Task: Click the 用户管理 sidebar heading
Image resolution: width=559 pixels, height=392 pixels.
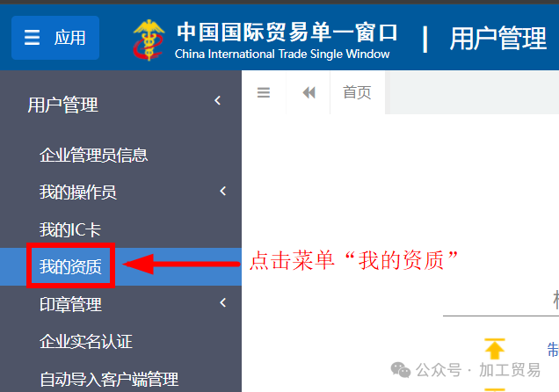Action: [x=62, y=105]
